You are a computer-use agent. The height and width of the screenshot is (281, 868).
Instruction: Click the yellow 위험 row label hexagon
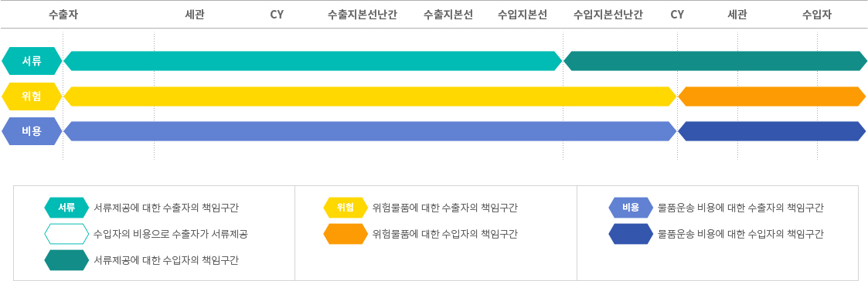click(32, 96)
